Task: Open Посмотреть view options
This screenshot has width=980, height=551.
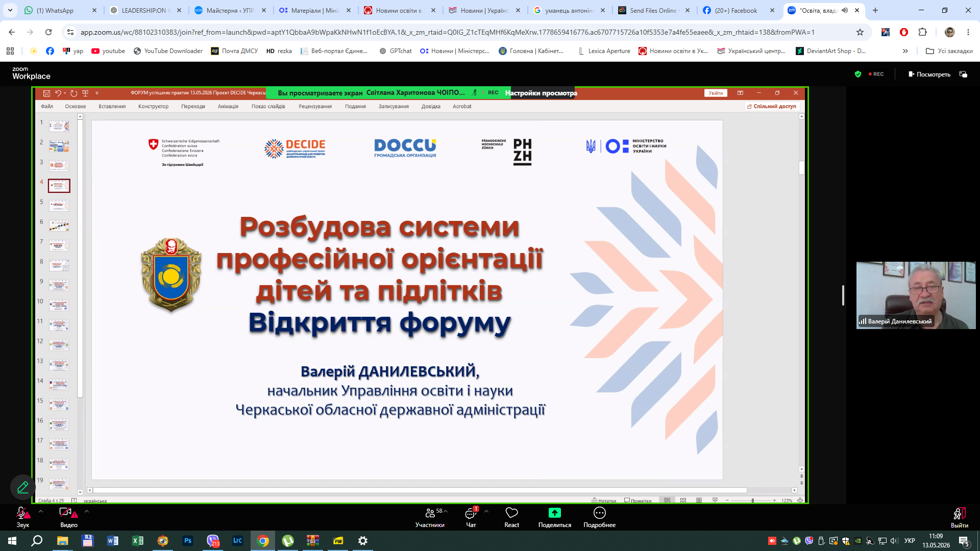Action: [929, 74]
